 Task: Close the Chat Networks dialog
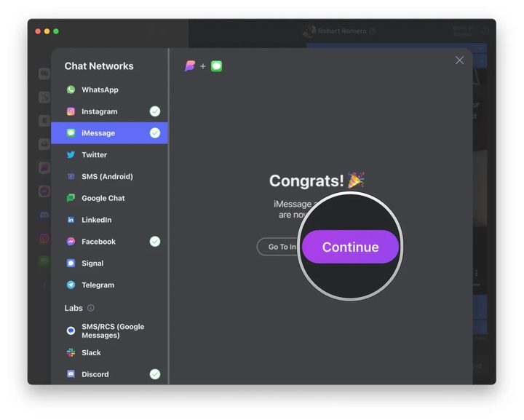point(459,60)
